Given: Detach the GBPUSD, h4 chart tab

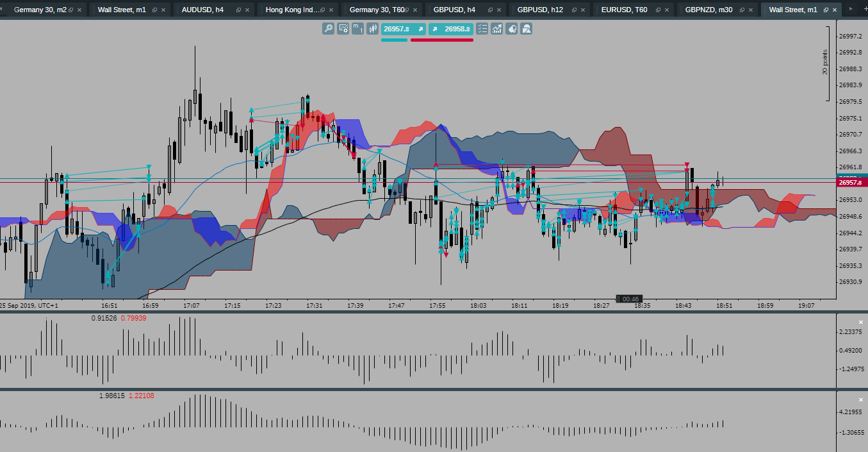Looking at the screenshot, I should tap(490, 10).
